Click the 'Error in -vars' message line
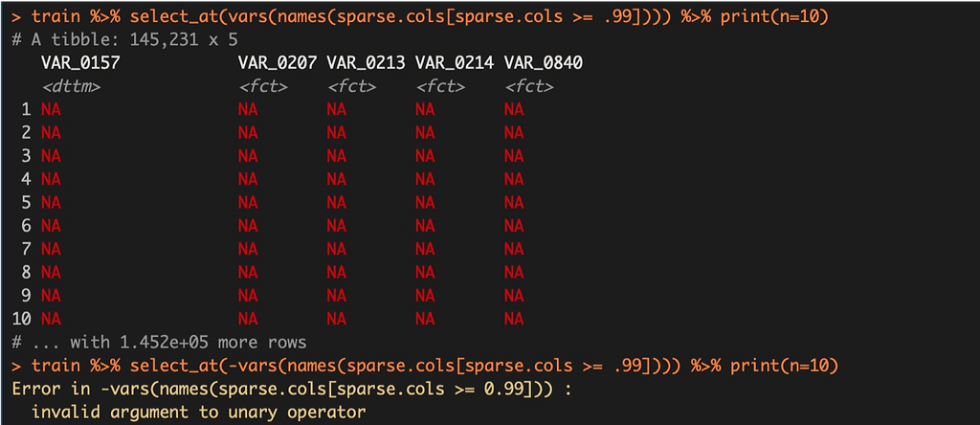The width and height of the screenshot is (980, 425). tap(291, 389)
